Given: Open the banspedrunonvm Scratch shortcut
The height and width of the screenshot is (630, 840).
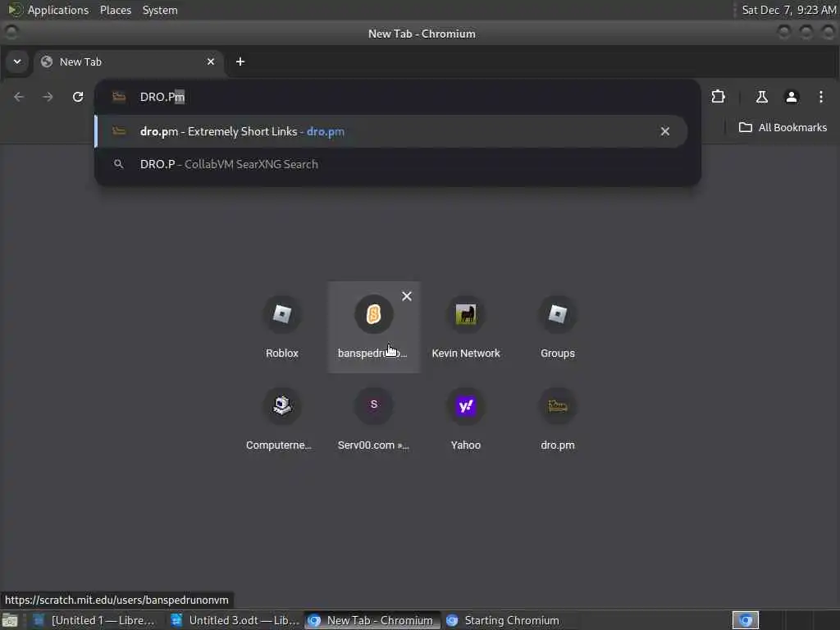Looking at the screenshot, I should [x=373, y=326].
